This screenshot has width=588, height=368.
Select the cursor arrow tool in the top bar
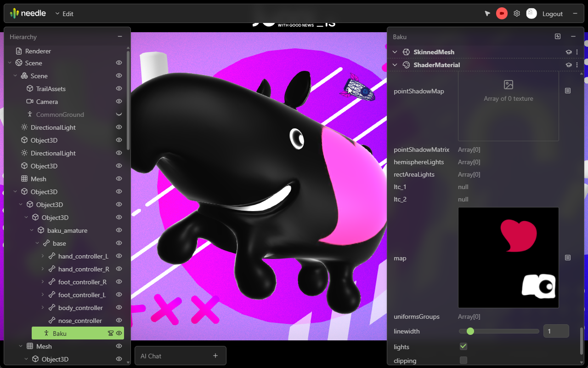pyautogui.click(x=487, y=13)
